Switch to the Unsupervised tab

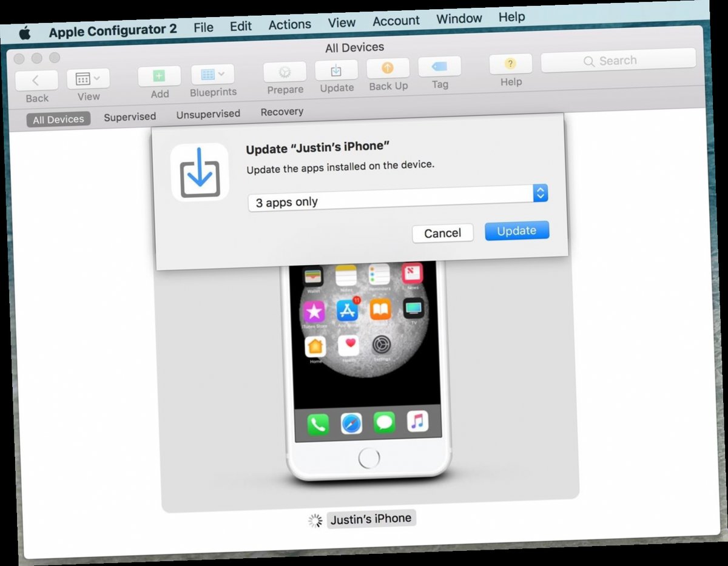coord(208,114)
